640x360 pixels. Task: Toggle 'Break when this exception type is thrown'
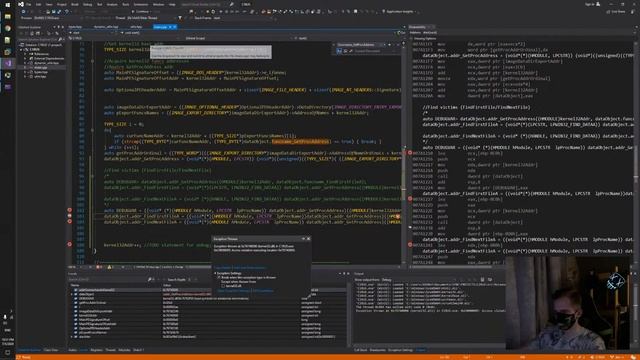click(x=219, y=278)
